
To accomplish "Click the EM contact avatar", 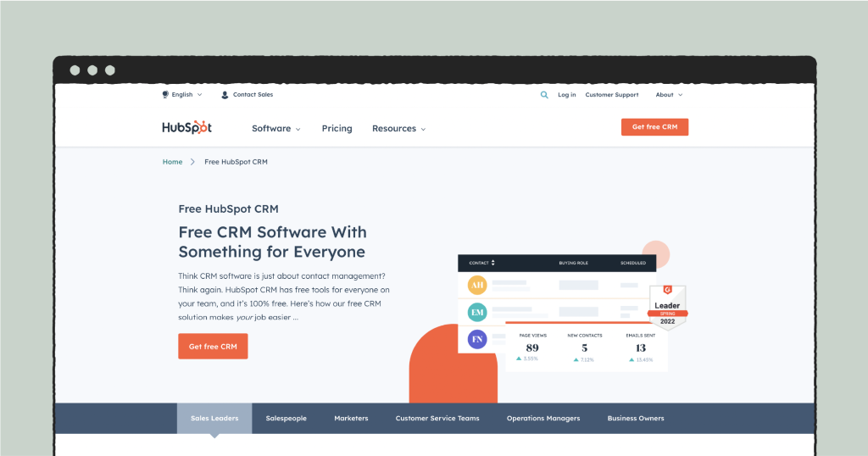I will click(477, 312).
